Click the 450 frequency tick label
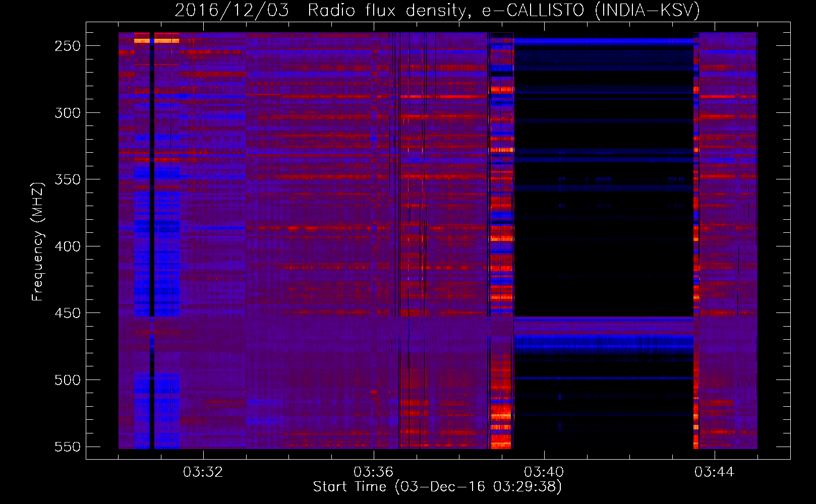This screenshot has width=816, height=504. (x=68, y=313)
